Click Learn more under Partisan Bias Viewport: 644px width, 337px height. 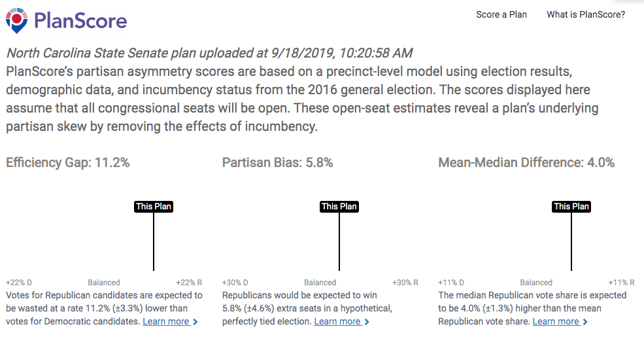pos(337,321)
